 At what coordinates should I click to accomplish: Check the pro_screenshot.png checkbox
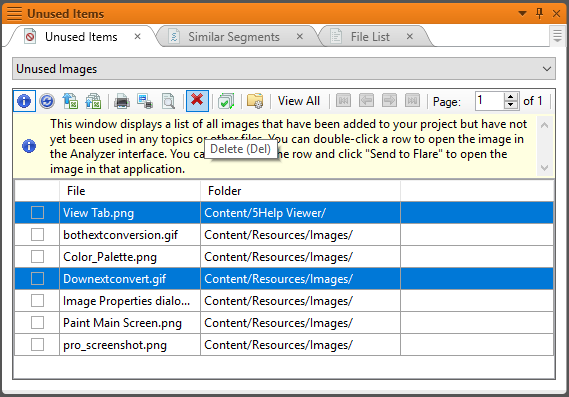[x=37, y=344]
